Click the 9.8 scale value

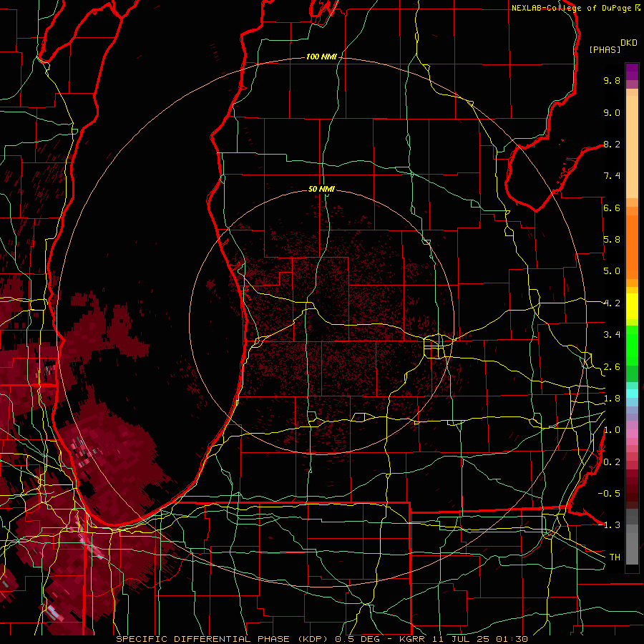[x=612, y=80]
